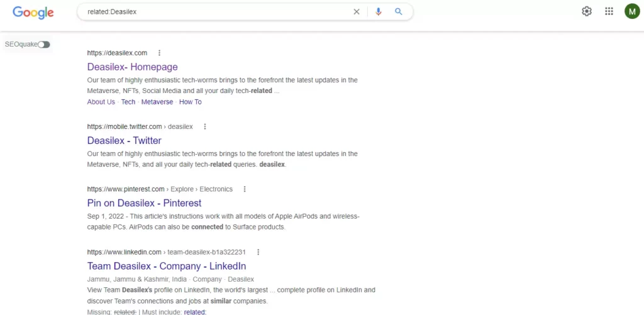644x315 pixels.
Task: Open Team Deasilex - Company - LinkedIn result
Action: click(166, 266)
